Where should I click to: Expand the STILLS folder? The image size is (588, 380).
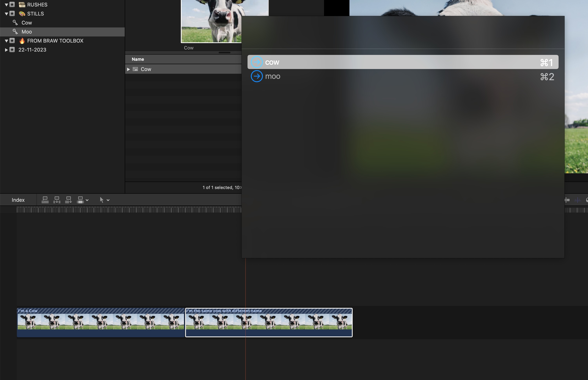(6, 13)
